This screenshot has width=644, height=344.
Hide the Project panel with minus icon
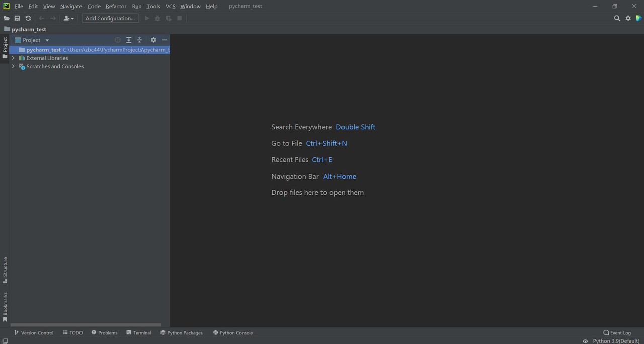click(x=164, y=40)
